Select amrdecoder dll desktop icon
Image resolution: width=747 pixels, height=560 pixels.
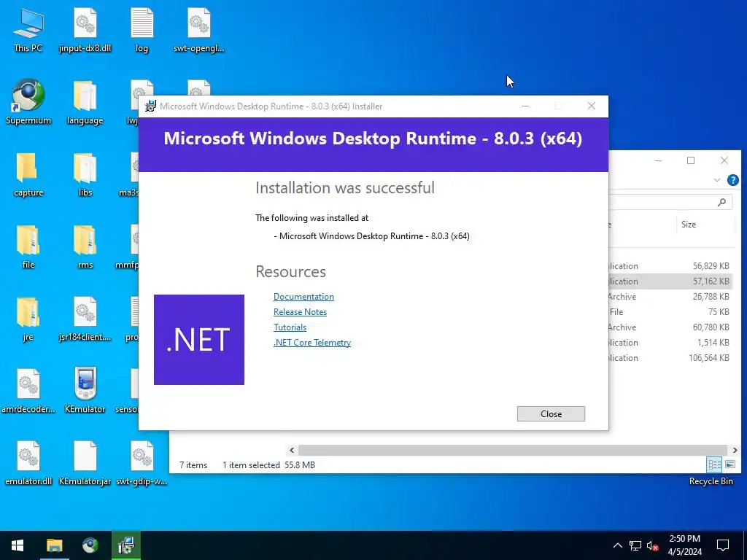click(28, 391)
